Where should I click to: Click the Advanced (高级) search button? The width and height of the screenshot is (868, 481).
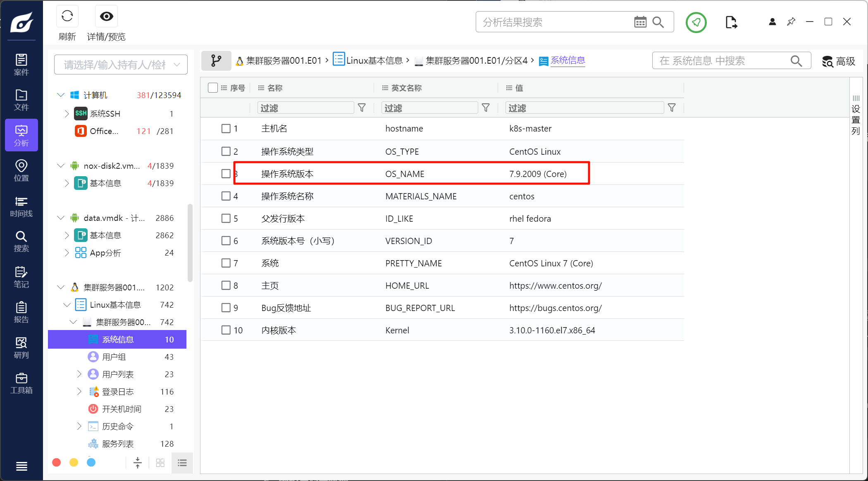tap(838, 61)
